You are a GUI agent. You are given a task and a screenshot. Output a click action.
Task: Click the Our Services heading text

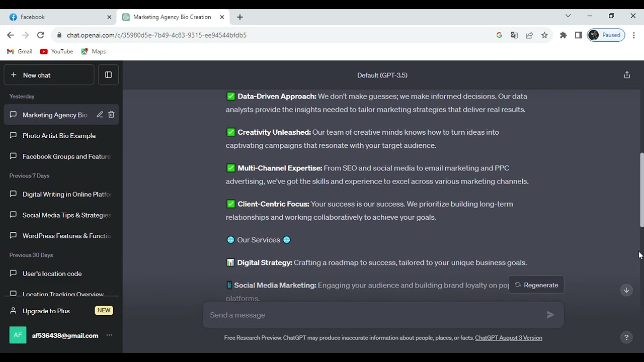coord(259,240)
